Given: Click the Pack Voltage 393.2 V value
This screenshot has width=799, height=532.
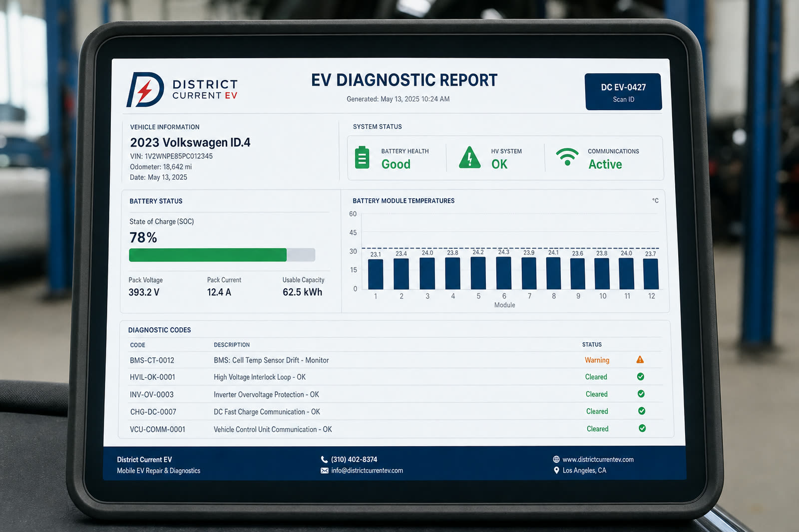Looking at the screenshot, I should [144, 292].
